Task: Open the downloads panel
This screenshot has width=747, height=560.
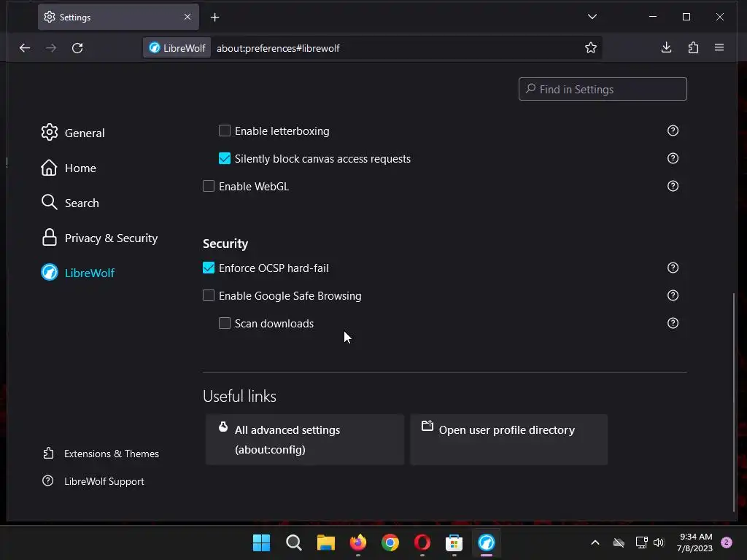Action: tap(667, 47)
